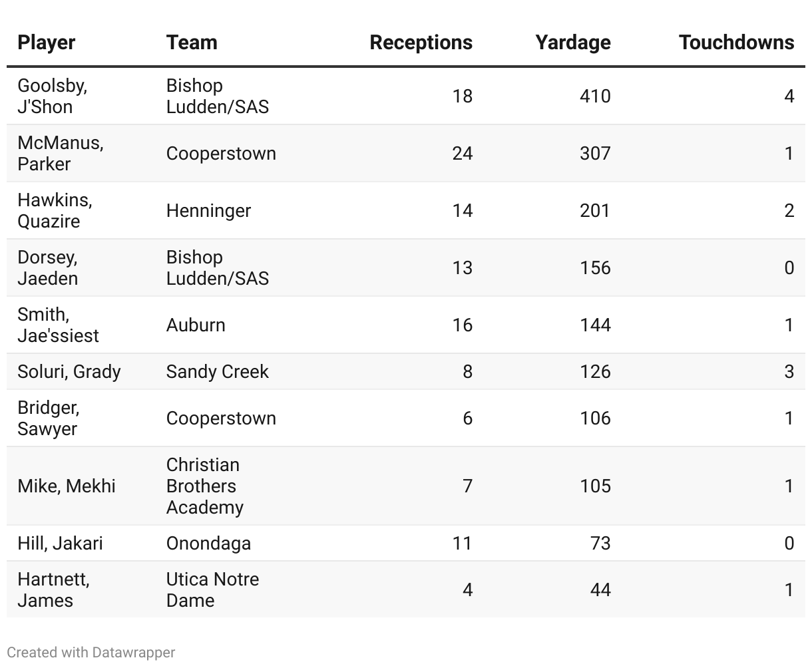Select player Bridger, Sawyer
812x668 pixels.
pyautogui.click(x=49, y=418)
